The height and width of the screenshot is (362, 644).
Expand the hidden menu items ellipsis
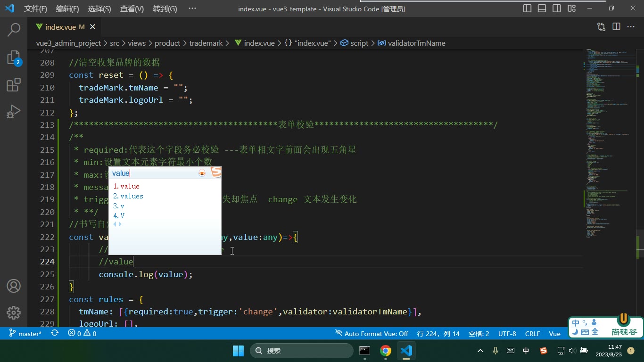192,8
